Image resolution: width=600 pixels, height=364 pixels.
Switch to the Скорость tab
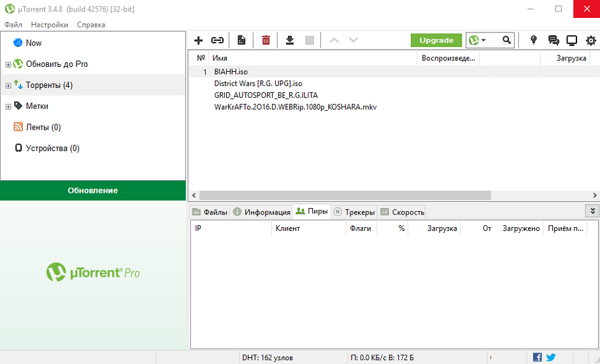click(x=402, y=212)
